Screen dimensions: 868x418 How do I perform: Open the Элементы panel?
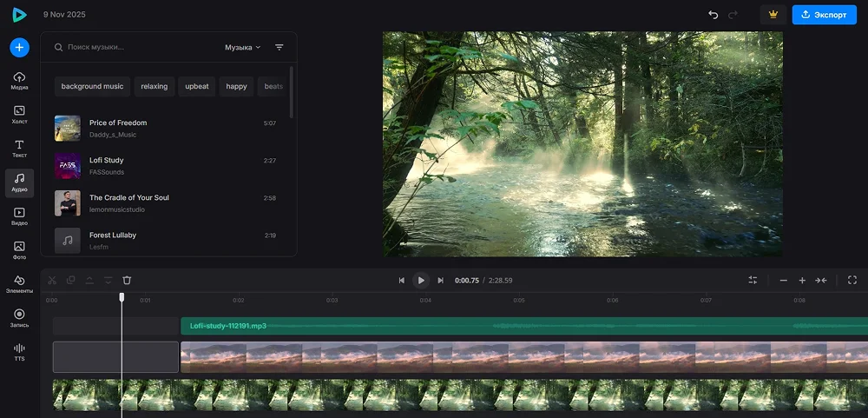point(19,284)
